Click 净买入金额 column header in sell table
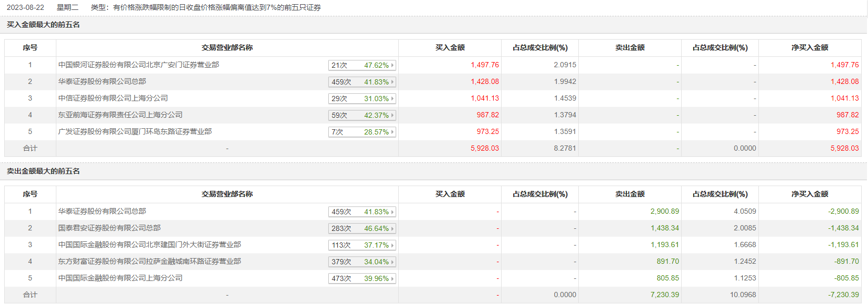 [810, 194]
